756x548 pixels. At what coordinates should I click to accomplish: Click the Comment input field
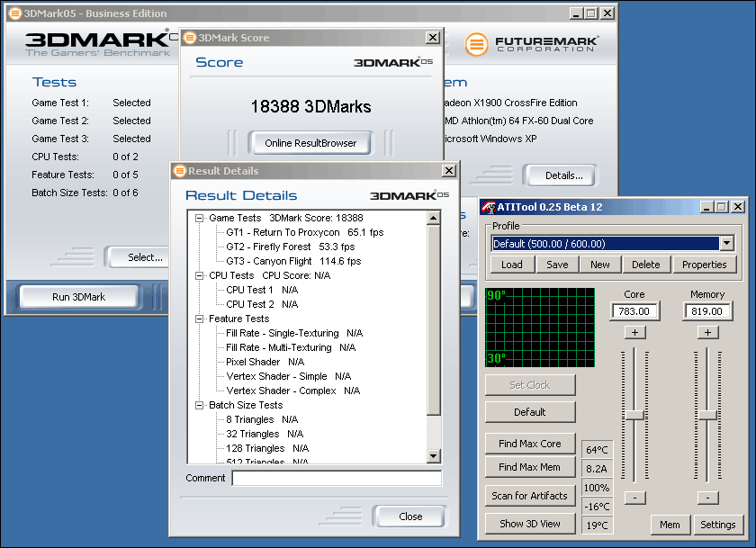pyautogui.click(x=337, y=478)
